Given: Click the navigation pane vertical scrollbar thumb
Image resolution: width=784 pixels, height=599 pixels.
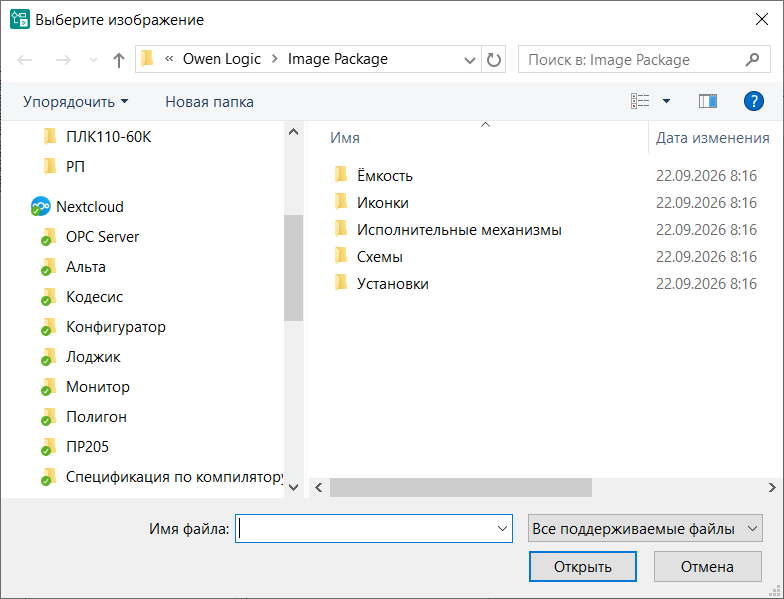Looking at the screenshot, I should coord(294,268).
